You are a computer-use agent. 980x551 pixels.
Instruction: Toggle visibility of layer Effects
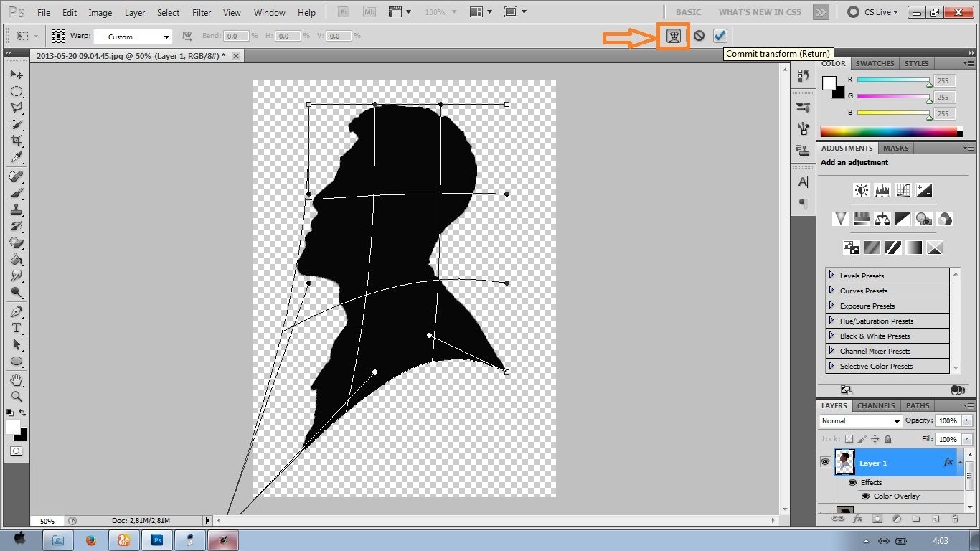coord(852,483)
